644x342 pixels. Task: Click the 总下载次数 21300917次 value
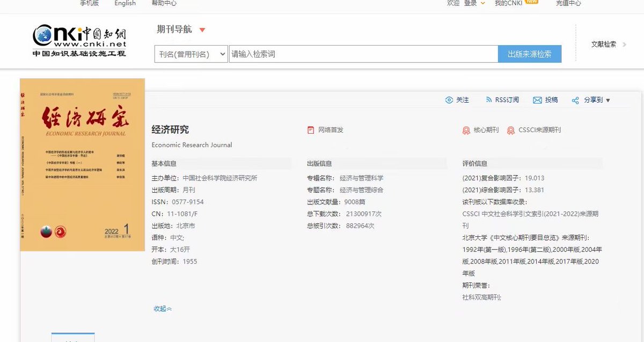(x=364, y=214)
